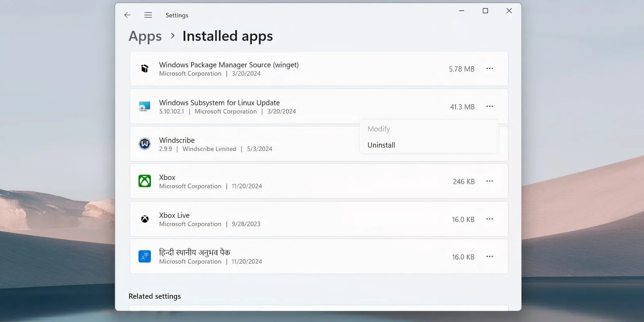The height and width of the screenshot is (322, 644).
Task: Click the Windows Subsystem for Linux Update icon
Action: [144, 107]
